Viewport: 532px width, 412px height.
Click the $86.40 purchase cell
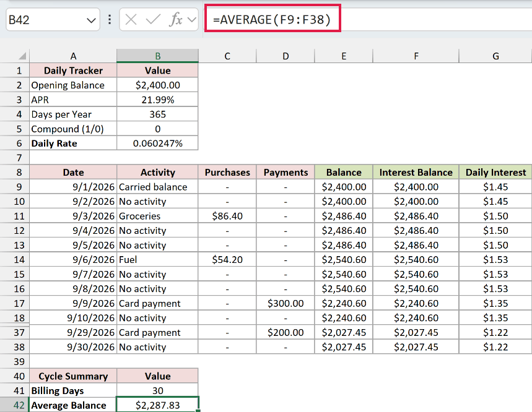click(x=227, y=216)
